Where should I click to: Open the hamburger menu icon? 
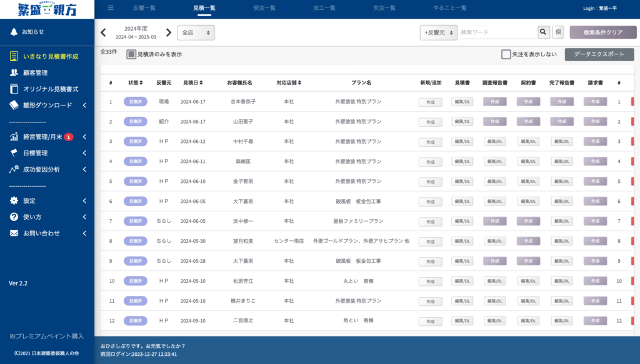point(111,7)
